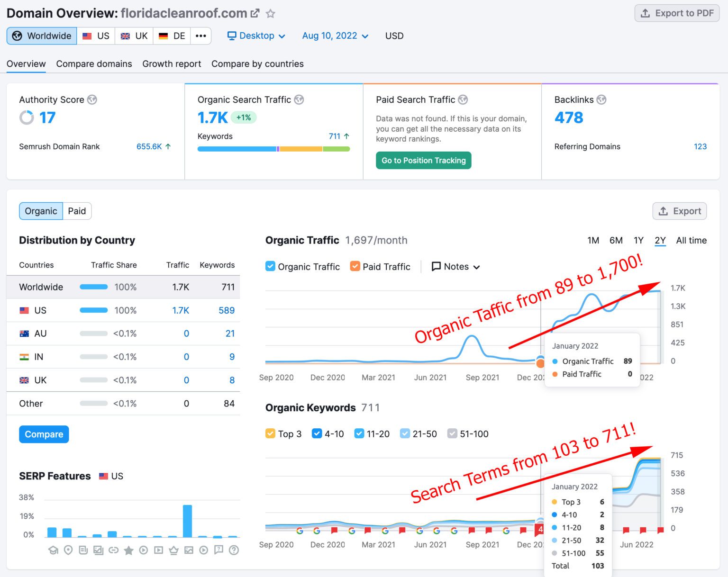Select the location pin SERP feature icon
The image size is (728, 577).
(68, 550)
